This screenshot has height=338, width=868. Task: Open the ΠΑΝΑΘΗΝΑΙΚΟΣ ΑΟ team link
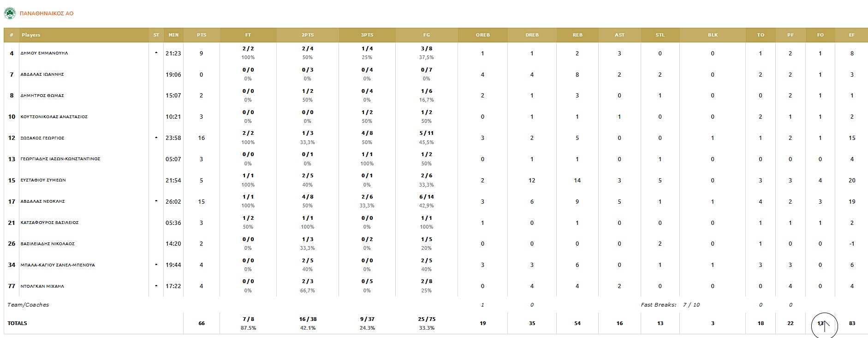47,13
